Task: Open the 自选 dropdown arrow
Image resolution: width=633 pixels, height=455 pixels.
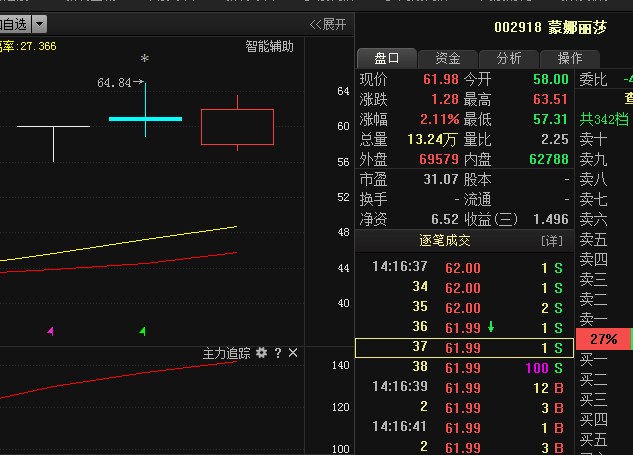Action: [x=40, y=24]
